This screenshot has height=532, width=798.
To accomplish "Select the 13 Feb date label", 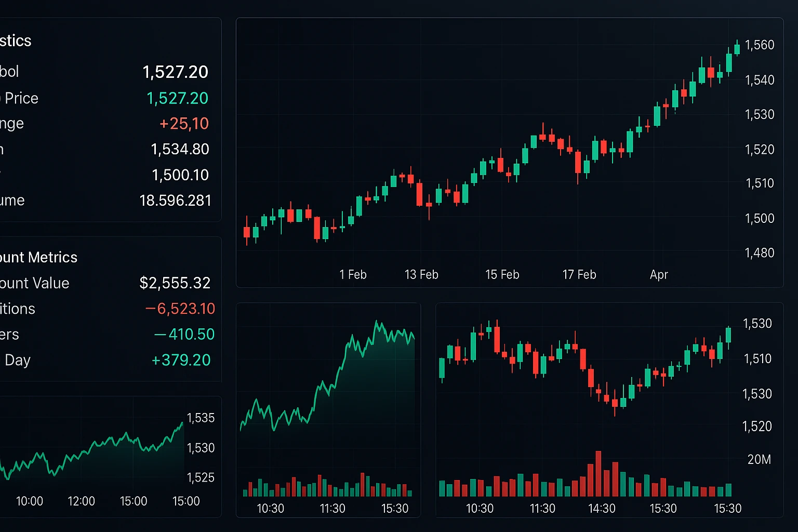I will pos(421,274).
